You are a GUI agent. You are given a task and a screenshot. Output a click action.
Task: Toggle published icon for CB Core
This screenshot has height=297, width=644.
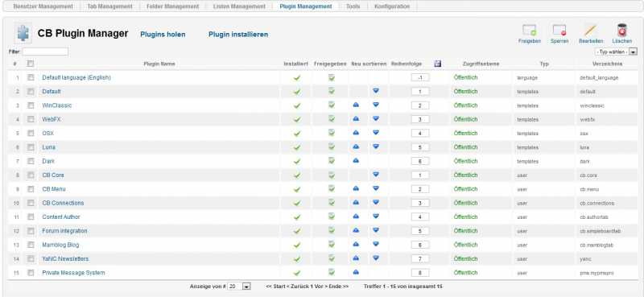coord(332,175)
